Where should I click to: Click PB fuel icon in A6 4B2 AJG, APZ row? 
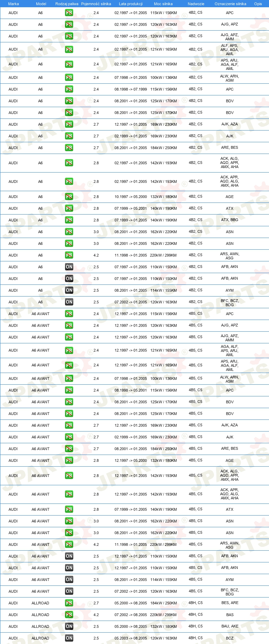(69, 24)
